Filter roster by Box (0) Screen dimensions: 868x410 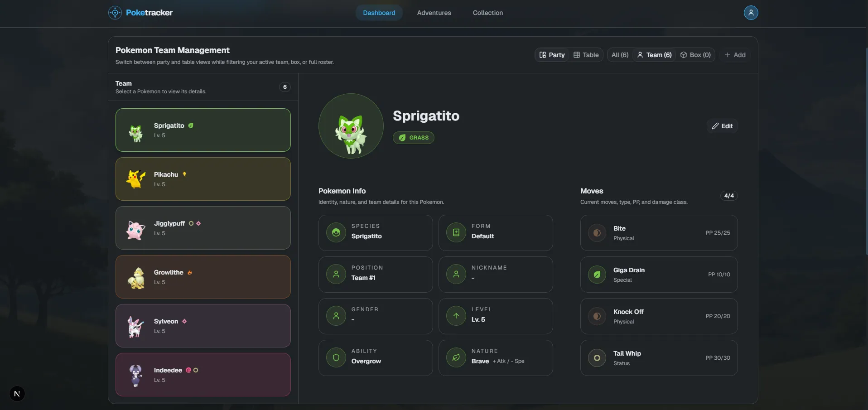695,55
